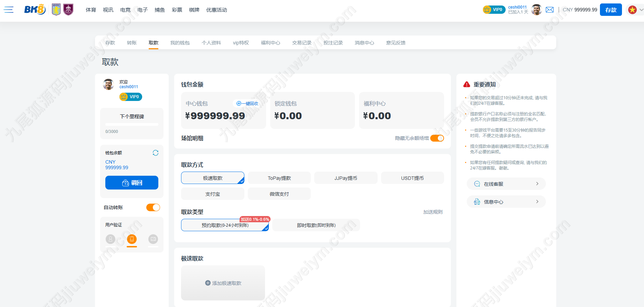Click the wallet balance refresh icon
The image size is (644, 307).
156,153
